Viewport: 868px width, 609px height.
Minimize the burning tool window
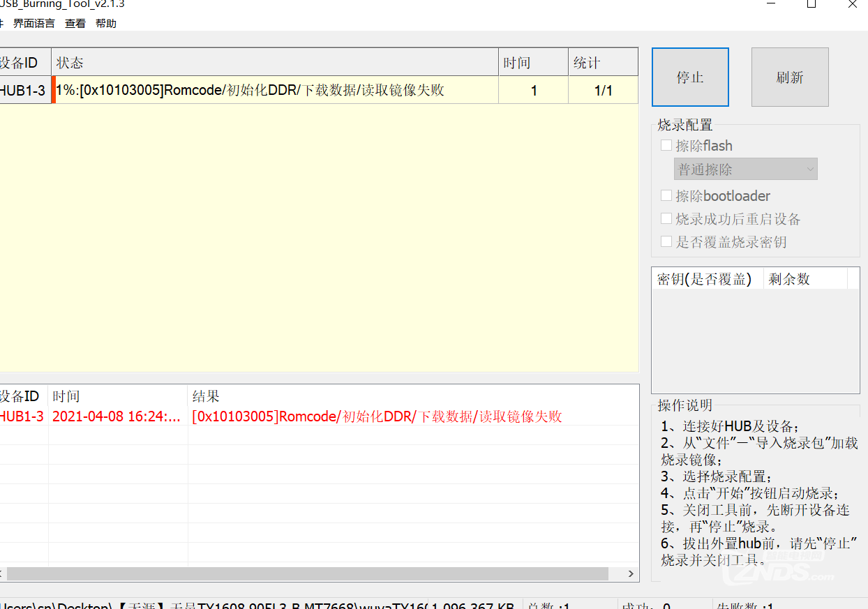(770, 4)
